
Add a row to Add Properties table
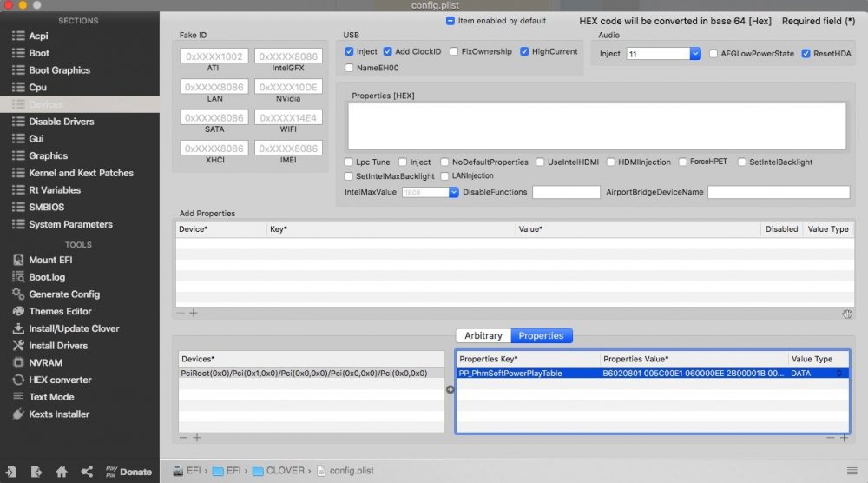[x=194, y=313]
